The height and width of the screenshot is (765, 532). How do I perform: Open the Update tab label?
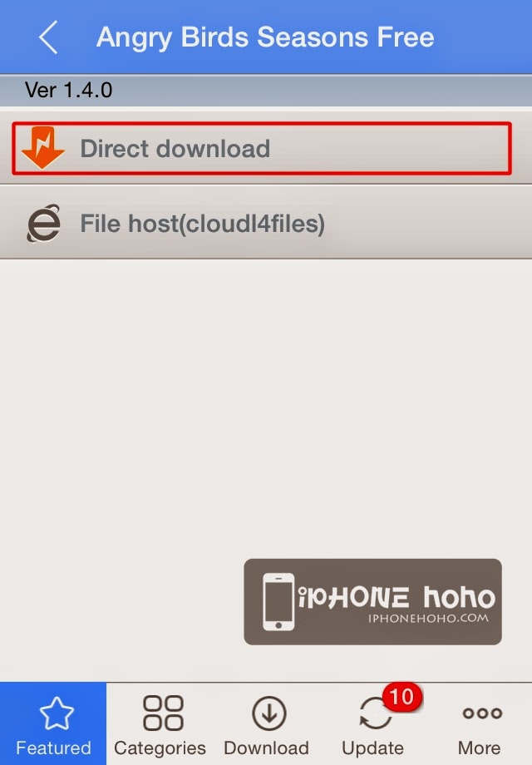(373, 748)
